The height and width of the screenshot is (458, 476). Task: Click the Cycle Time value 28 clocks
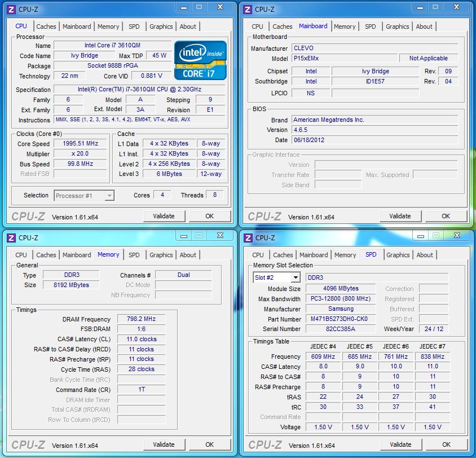click(141, 369)
